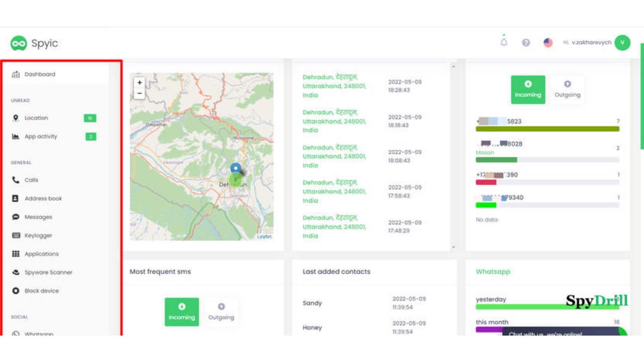The image size is (644, 362).
Task: Click the Whatsapp panel heading link
Action: (493, 271)
